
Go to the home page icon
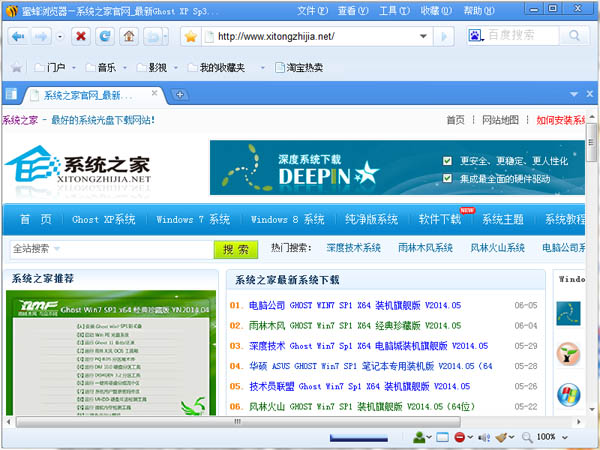coord(129,37)
